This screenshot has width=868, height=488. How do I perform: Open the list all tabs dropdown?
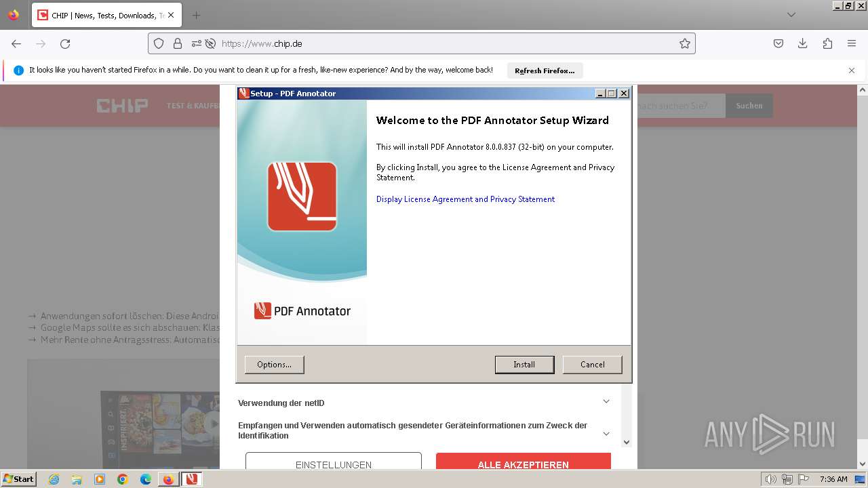[791, 15]
